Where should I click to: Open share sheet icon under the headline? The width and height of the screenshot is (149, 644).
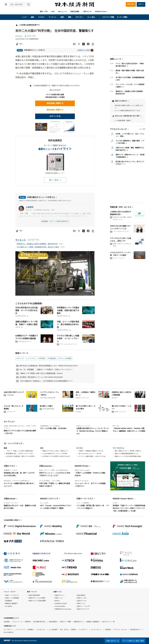point(93,44)
